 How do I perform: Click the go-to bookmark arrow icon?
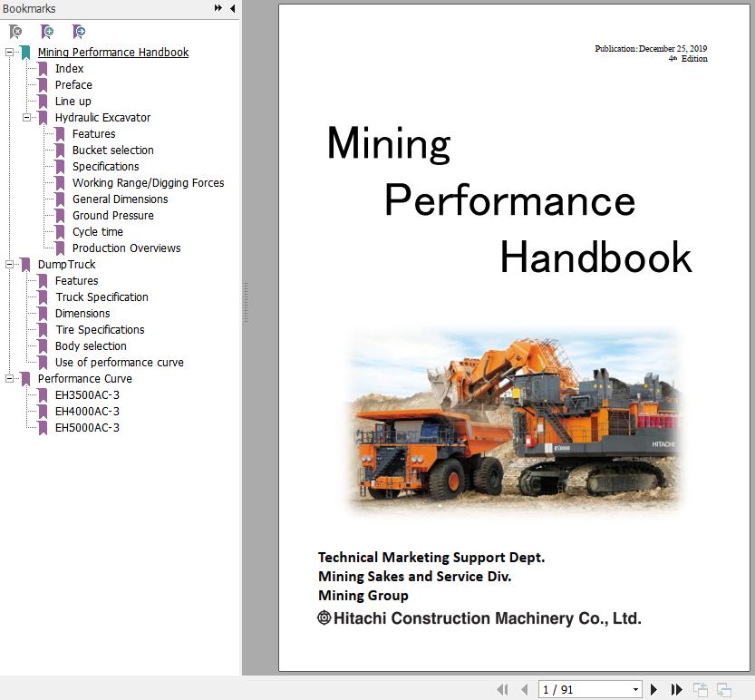tap(79, 33)
